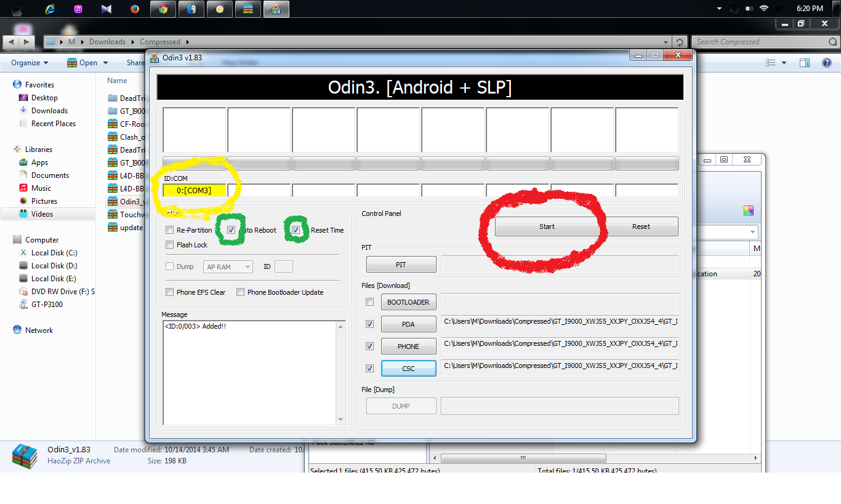The image size is (841, 504).
Task: Toggle the Explorer preview pane icon
Action: click(x=805, y=63)
